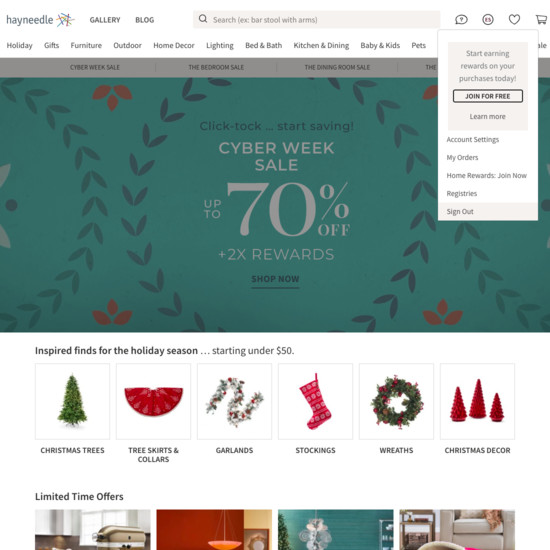
Task: Select the Wreaths category image
Action: pyautogui.click(x=396, y=401)
